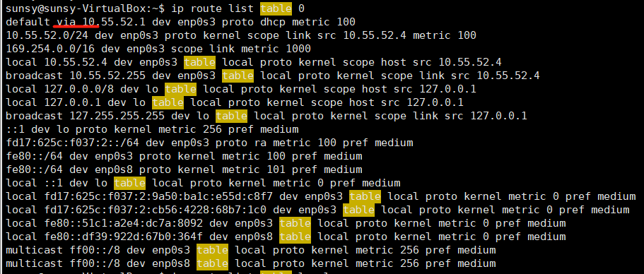Select the '169.254.0.0/16' link-local route
644x274 pixels.
pos(50,49)
